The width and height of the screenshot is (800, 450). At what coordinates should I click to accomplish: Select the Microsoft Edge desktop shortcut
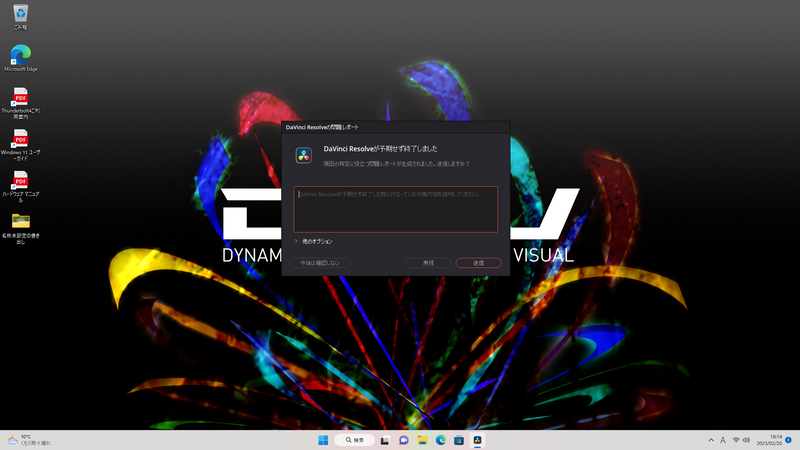20,58
